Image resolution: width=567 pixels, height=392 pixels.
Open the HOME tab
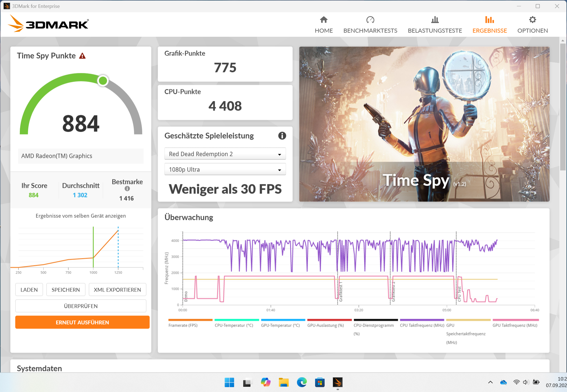click(324, 25)
